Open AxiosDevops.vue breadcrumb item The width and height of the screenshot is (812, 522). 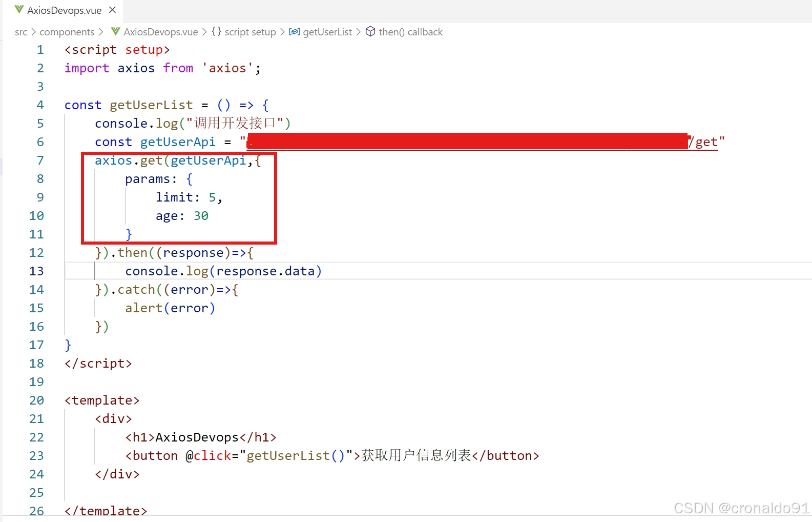pos(161,32)
